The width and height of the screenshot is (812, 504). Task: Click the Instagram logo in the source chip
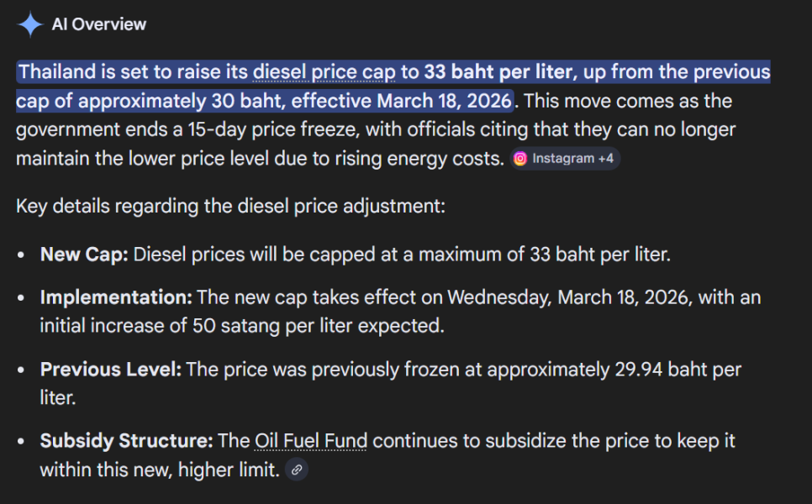520,158
